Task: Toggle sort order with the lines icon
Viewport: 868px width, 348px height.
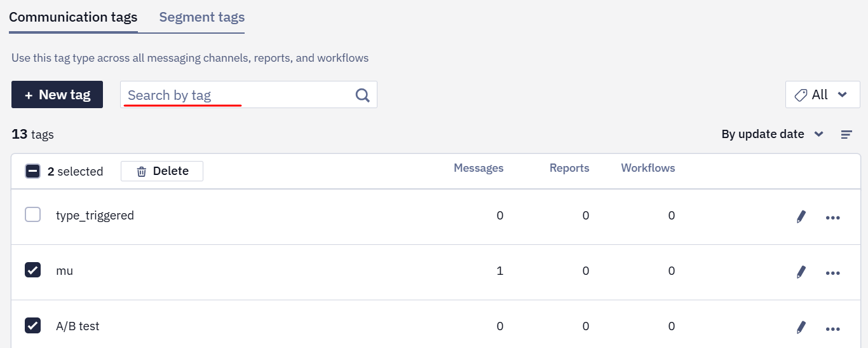Action: click(846, 134)
